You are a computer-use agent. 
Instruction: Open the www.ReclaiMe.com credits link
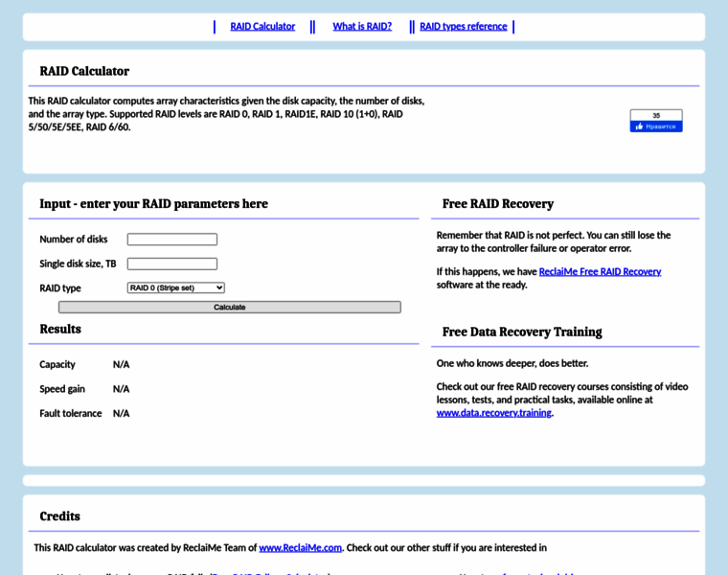(x=300, y=548)
